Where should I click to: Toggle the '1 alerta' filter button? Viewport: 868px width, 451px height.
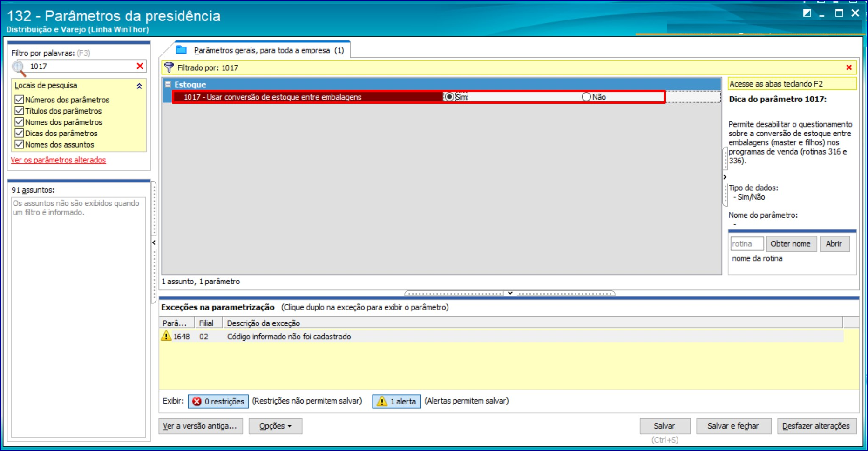[x=397, y=401]
